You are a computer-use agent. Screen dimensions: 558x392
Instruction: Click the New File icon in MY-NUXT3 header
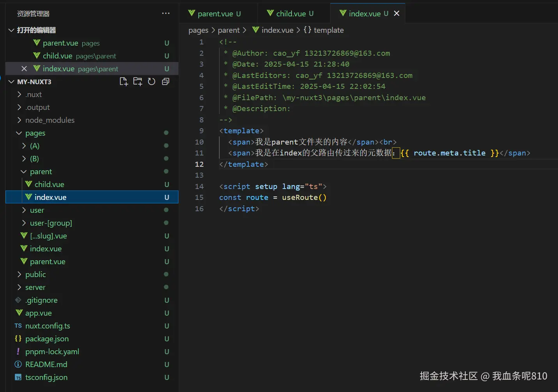click(124, 81)
